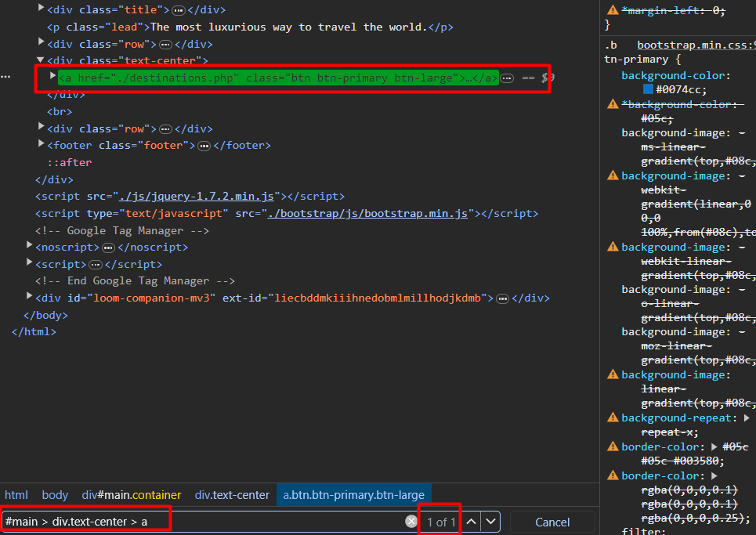Click the "filter:" property name
The image size is (756, 535).
click(644, 531)
